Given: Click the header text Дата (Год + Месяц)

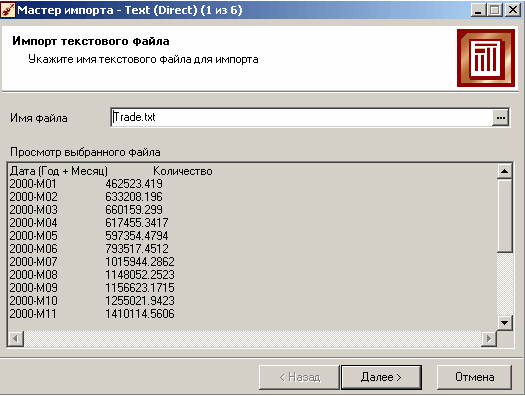Looking at the screenshot, I should pos(59,171).
